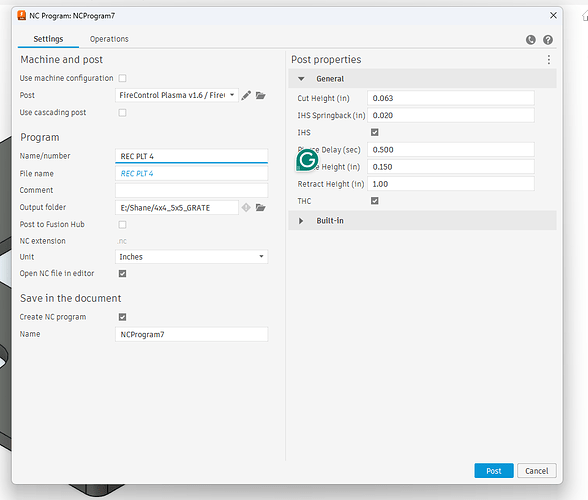Open the Post processor dropdown

pyautogui.click(x=177, y=95)
